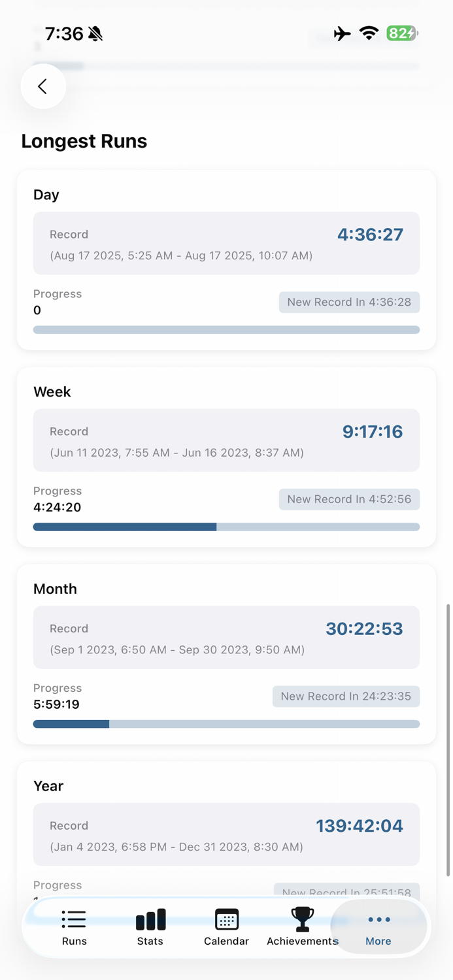The width and height of the screenshot is (453, 980).
Task: Tap the More ellipsis icon
Action: [378, 919]
